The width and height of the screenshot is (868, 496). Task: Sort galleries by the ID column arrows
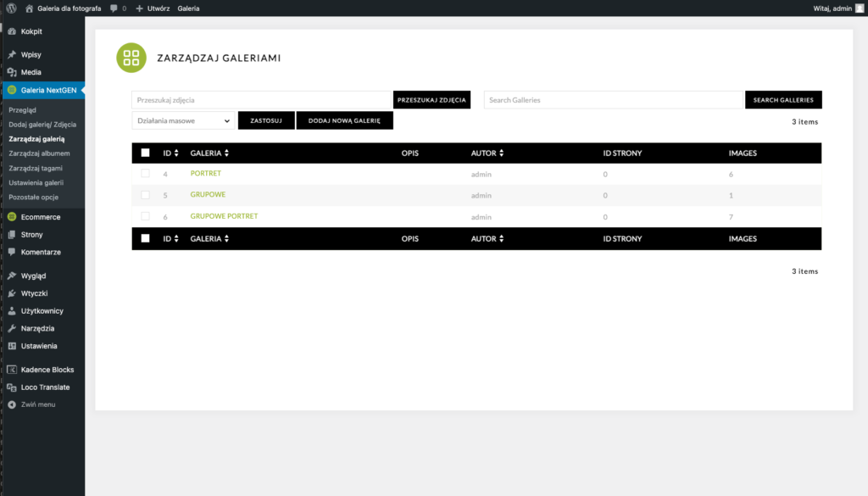175,153
